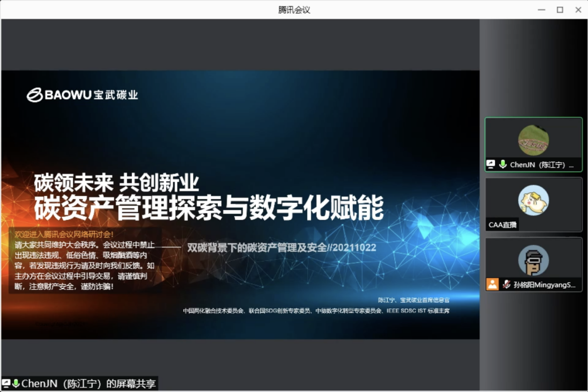Select 孙铭阳's pixel-art avatar

[533, 260]
